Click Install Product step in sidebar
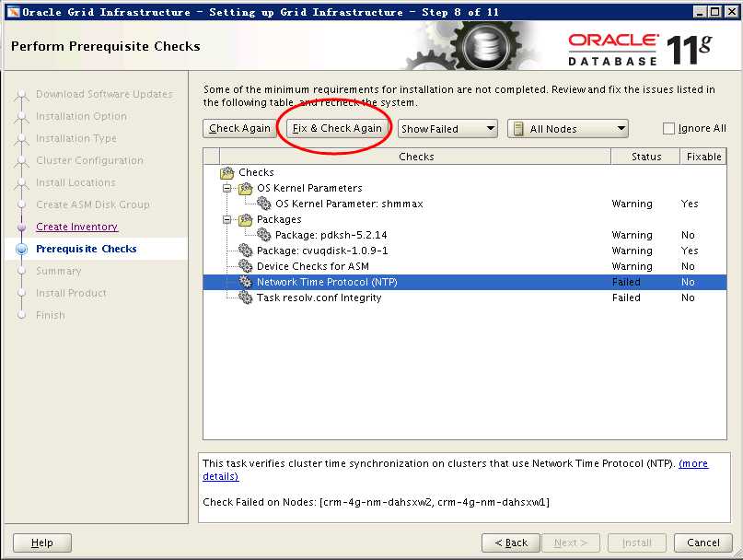This screenshot has width=743, height=560. point(71,294)
